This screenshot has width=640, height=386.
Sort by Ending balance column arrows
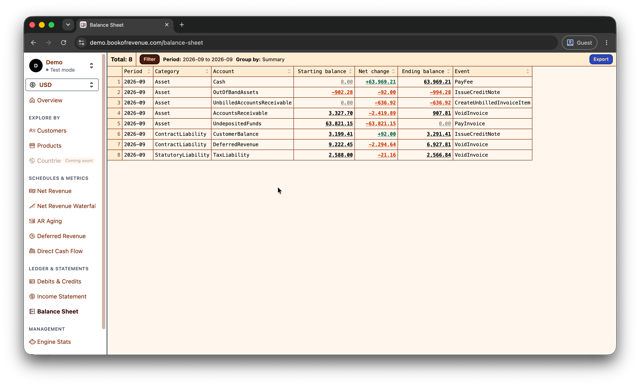448,71
